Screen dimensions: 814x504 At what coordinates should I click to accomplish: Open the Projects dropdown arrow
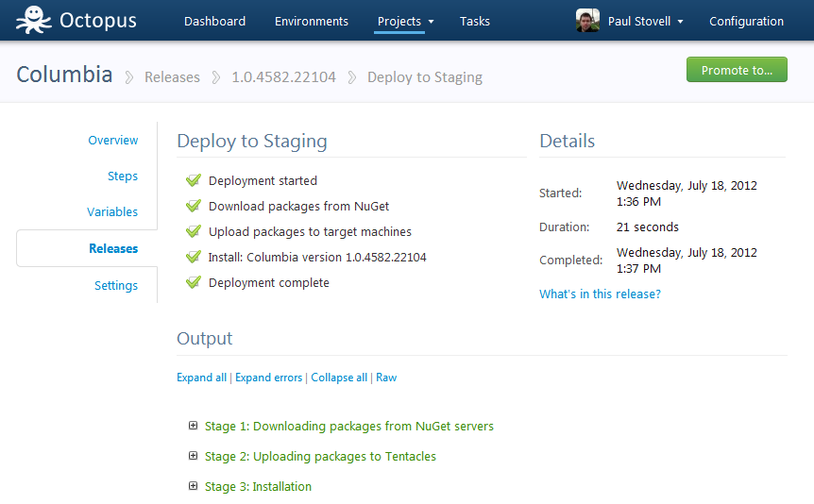pos(431,22)
